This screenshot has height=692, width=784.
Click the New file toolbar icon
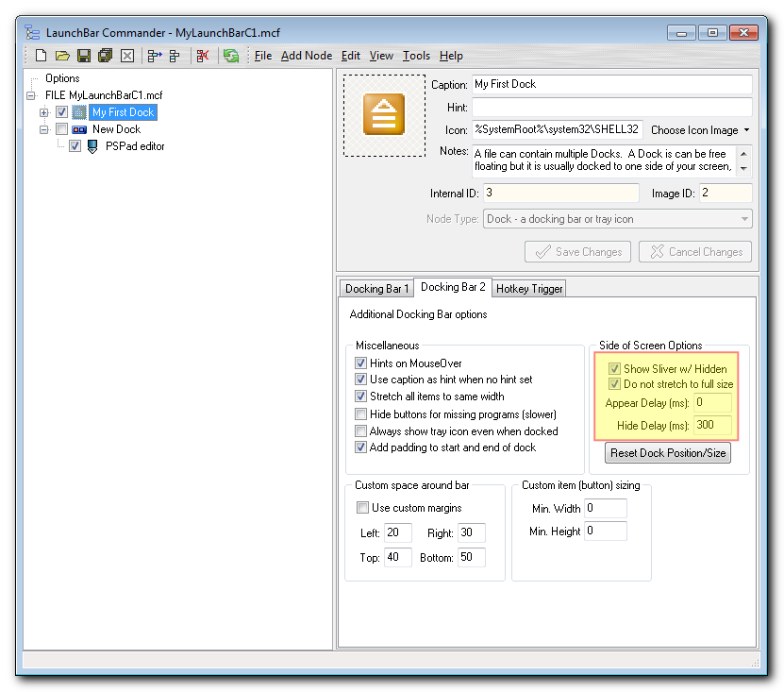coord(41,56)
